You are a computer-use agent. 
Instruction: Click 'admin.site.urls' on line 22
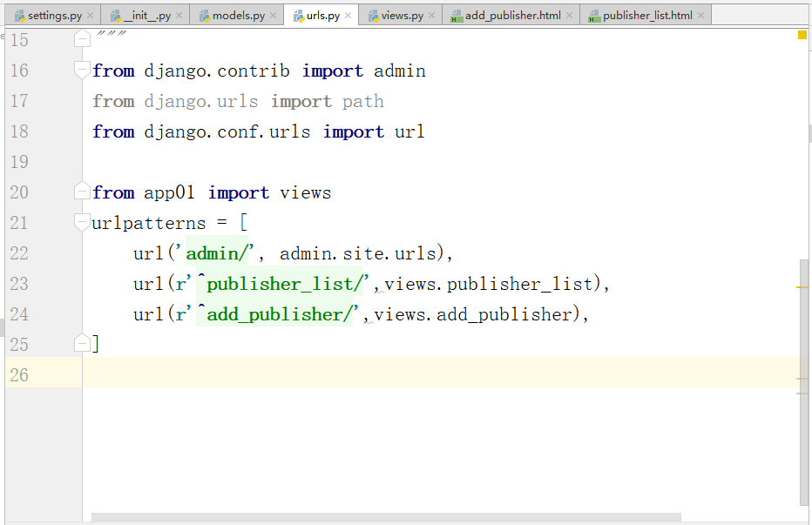click(x=358, y=253)
